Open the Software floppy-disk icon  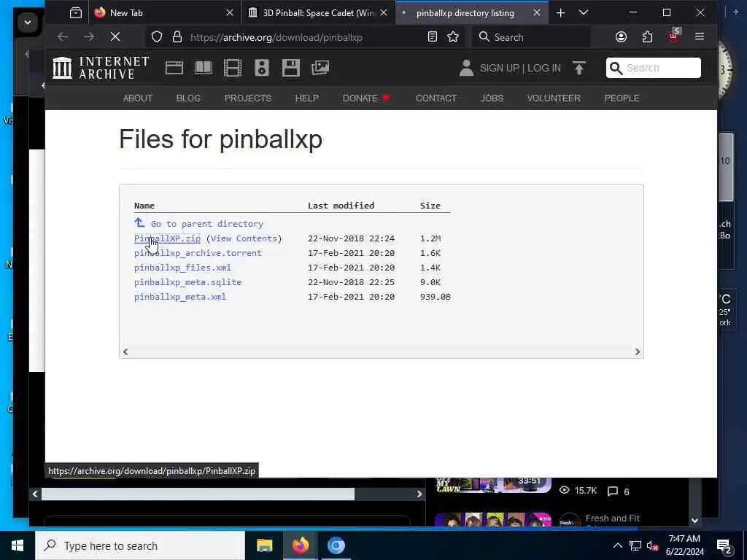pos(290,68)
